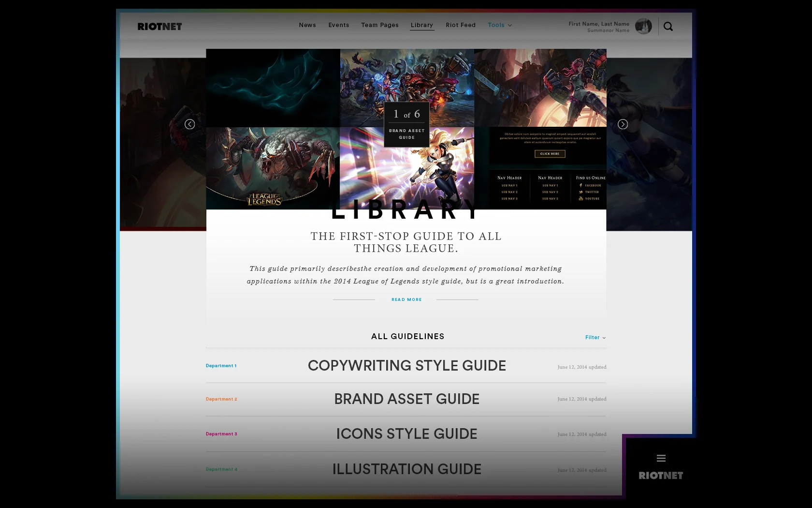Click Copywriting guide's June 12, 2014 date
Screen dimensions: 812x508
coord(582,367)
